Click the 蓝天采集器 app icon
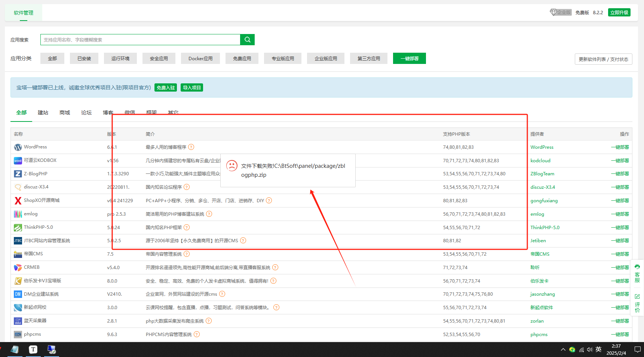 (18, 321)
